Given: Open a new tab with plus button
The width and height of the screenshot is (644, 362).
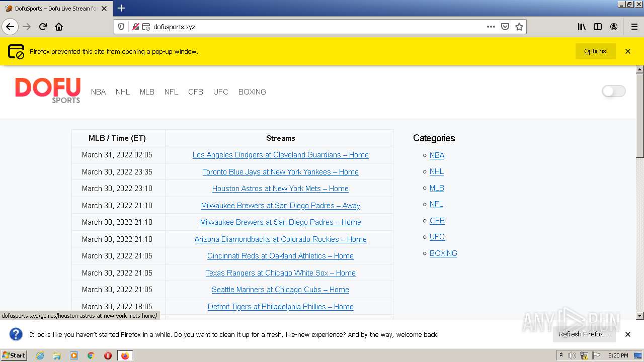Looking at the screenshot, I should (121, 8).
